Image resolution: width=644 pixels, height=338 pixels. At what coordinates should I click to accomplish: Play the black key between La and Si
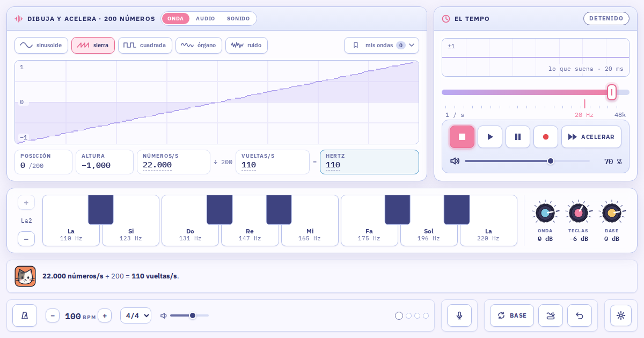[x=101, y=209]
